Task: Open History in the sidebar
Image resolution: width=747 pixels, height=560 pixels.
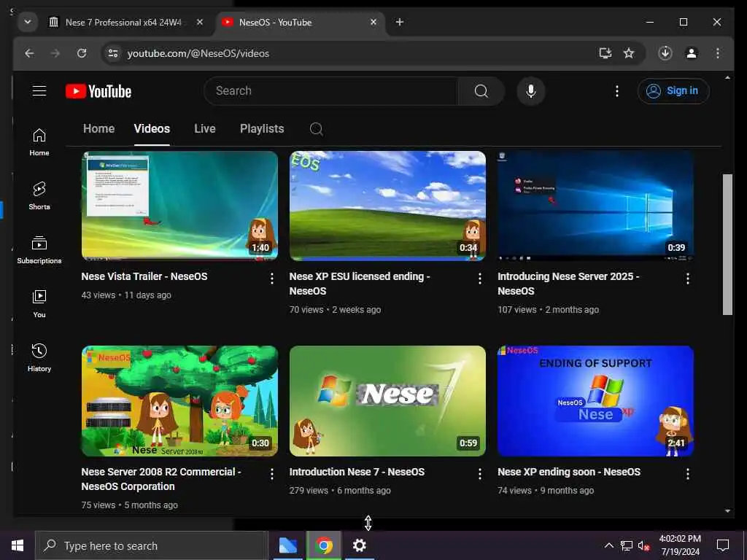Action: (x=39, y=357)
